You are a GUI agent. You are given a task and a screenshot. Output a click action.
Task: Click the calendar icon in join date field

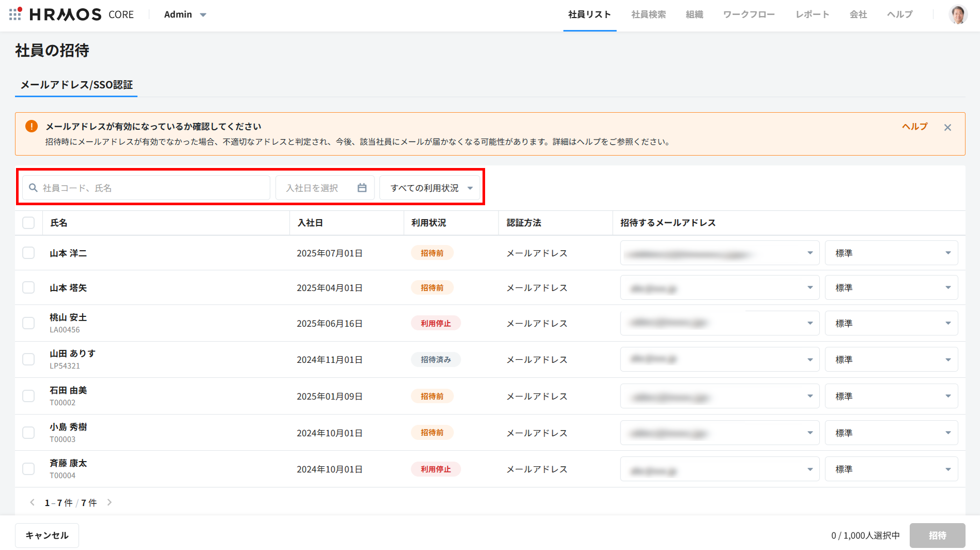coord(362,188)
